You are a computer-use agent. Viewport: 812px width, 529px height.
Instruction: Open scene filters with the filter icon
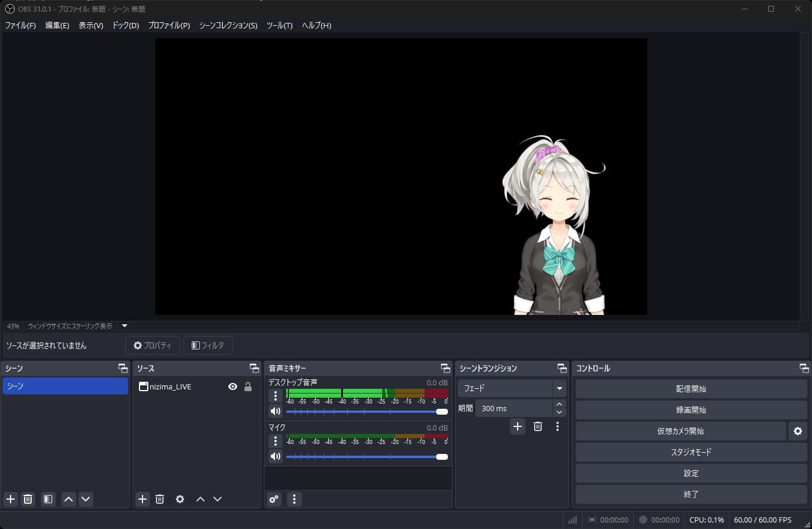point(47,499)
